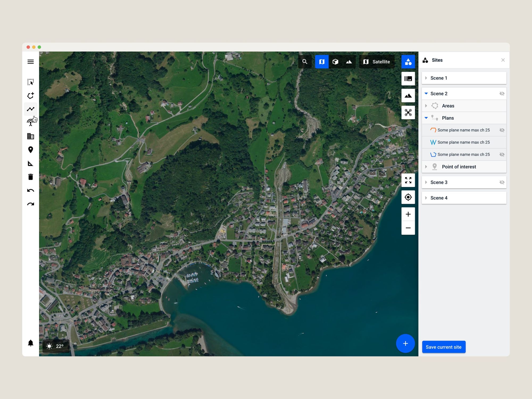Toggle visibility of Scene 2
This screenshot has height=399, width=532.
[502, 94]
